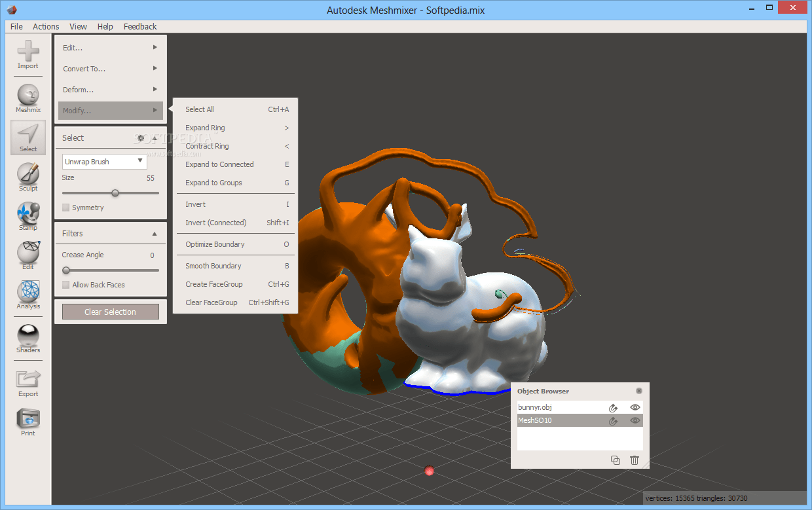The height and width of the screenshot is (510, 812).
Task: Collapse the Select panel arrow
Action: tap(155, 138)
